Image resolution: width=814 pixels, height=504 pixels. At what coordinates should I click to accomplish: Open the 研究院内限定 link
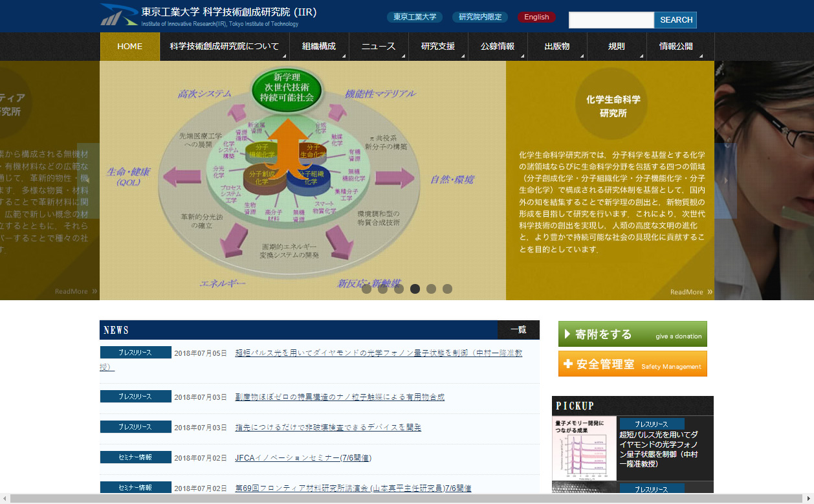tap(480, 17)
